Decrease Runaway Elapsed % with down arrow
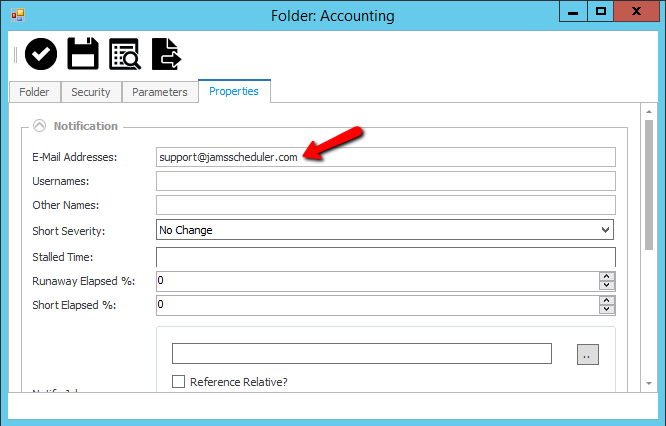The width and height of the screenshot is (666, 426). coord(607,286)
